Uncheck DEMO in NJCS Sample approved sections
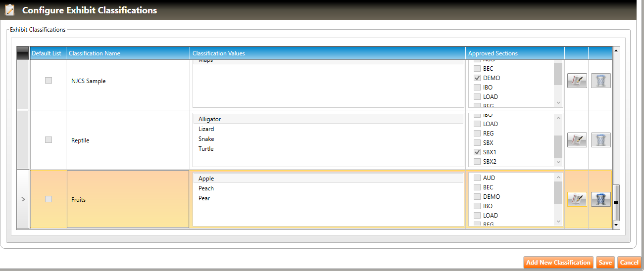 click(477, 78)
